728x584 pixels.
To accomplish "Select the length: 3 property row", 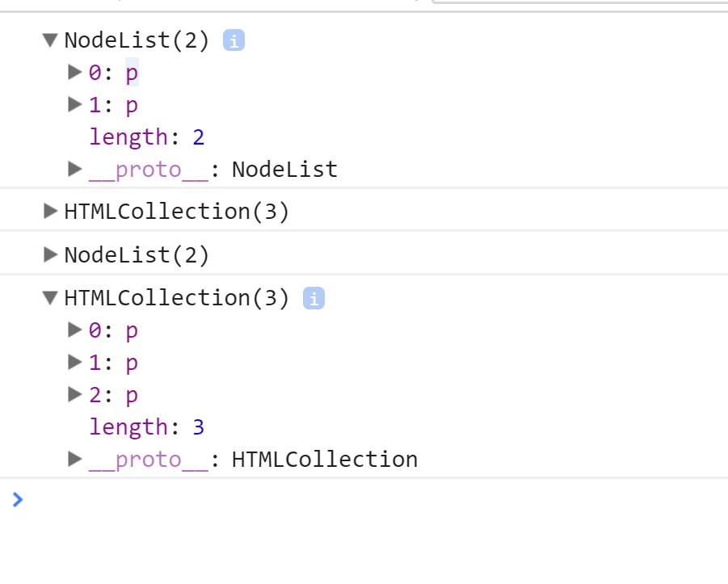I will (145, 426).
